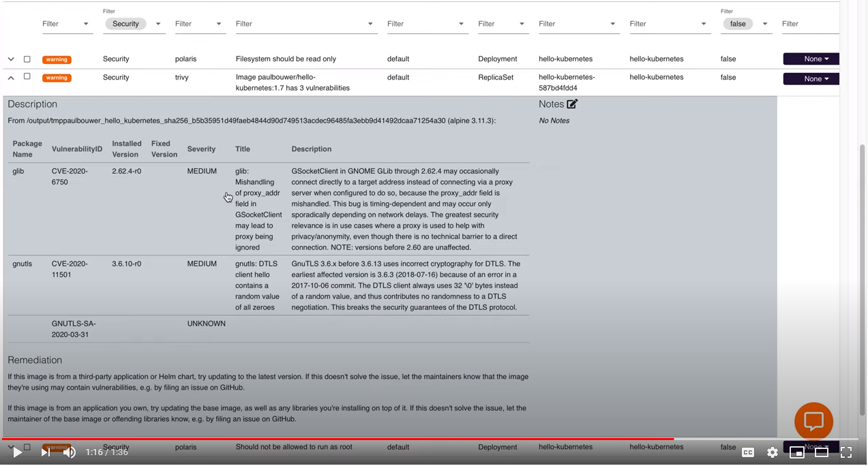Screen dimensions: 868x466
Task: Play the video
Action: point(17,452)
